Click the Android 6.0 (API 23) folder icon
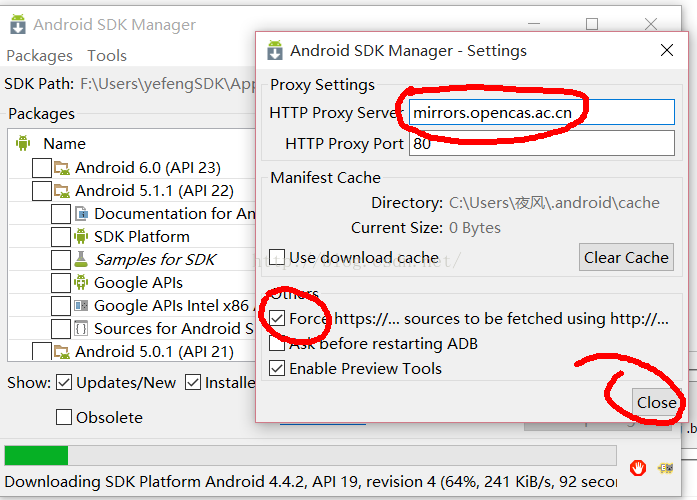Viewport: 697px width, 500px height. point(62,168)
